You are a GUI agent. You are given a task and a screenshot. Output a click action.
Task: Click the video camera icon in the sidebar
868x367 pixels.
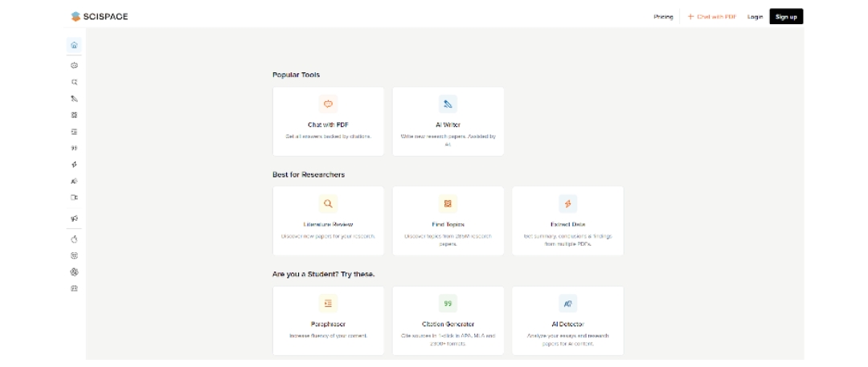74,198
